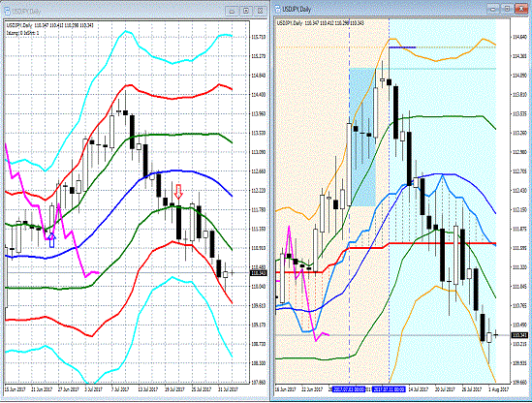Click the 109.170 price on left chart scale

click(259, 325)
